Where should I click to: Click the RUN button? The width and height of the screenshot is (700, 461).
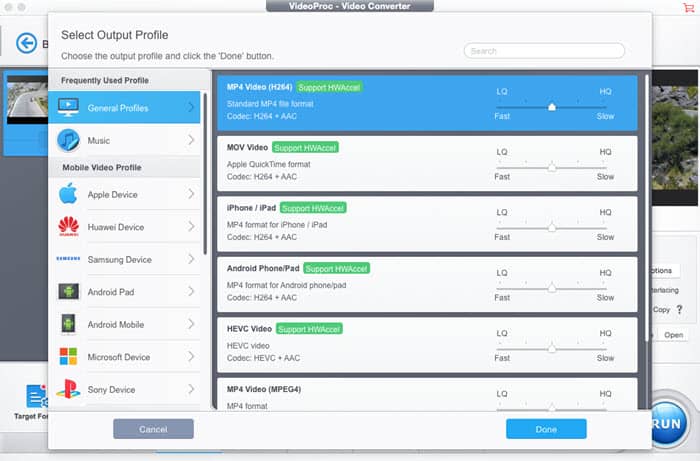(667, 423)
